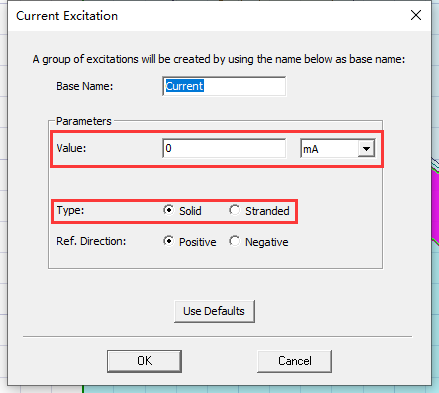Image resolution: width=439 pixels, height=393 pixels.
Task: Set reference direction to Positive
Action: click(168, 241)
